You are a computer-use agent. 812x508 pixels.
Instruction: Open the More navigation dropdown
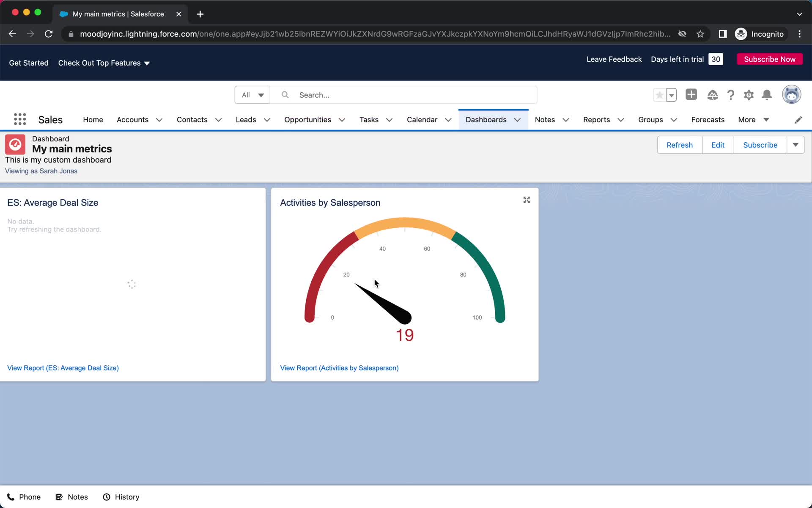[x=753, y=120]
